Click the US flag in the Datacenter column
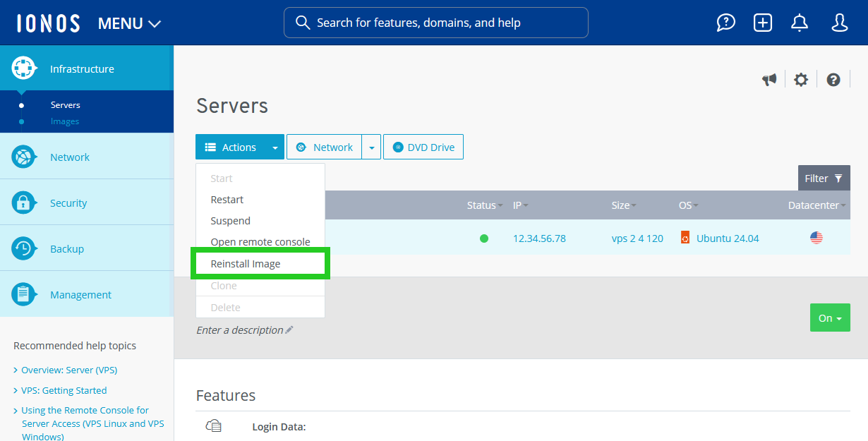 coord(816,238)
